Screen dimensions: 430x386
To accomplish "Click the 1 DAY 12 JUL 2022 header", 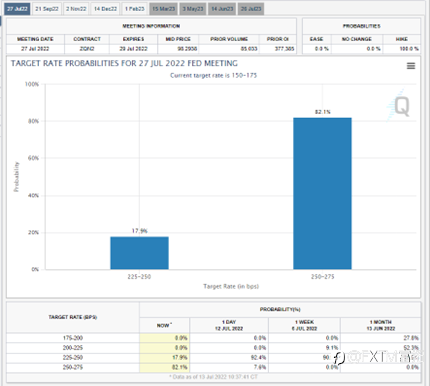I will tap(229, 325).
